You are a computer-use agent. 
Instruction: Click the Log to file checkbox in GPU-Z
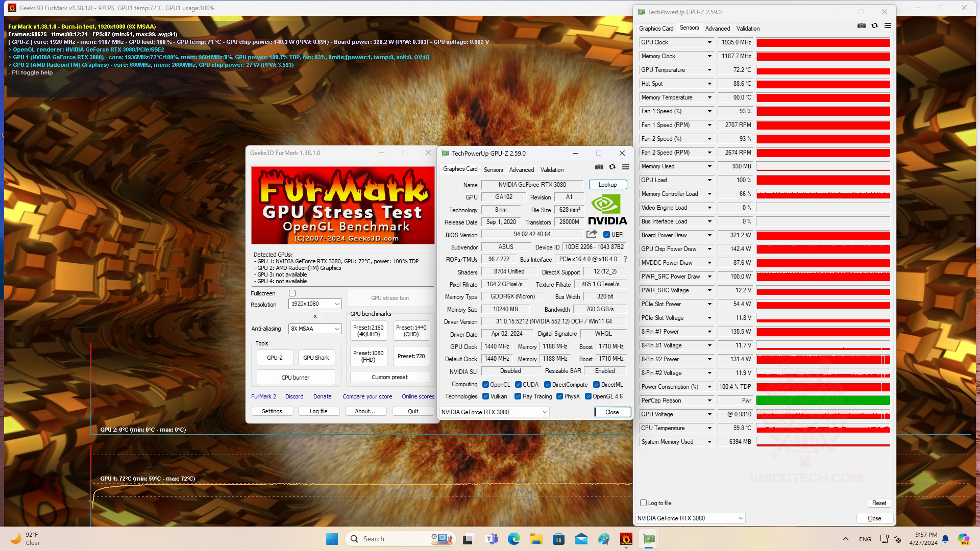tap(644, 503)
